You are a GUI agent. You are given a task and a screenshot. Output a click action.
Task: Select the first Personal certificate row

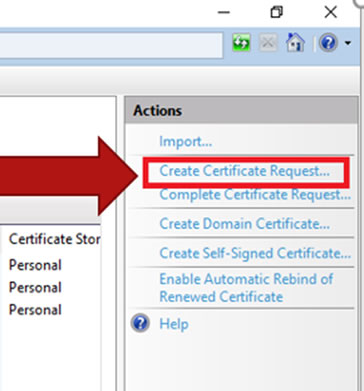click(x=35, y=265)
